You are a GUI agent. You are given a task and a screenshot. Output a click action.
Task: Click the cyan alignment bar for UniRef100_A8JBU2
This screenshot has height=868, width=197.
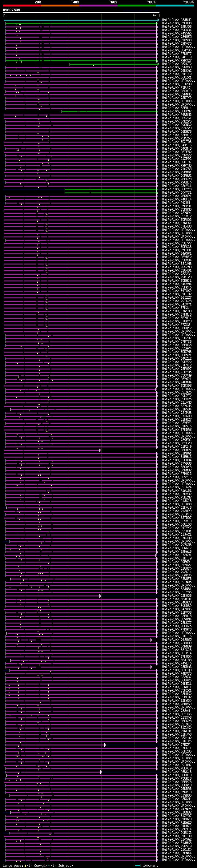[x=81, y=20]
